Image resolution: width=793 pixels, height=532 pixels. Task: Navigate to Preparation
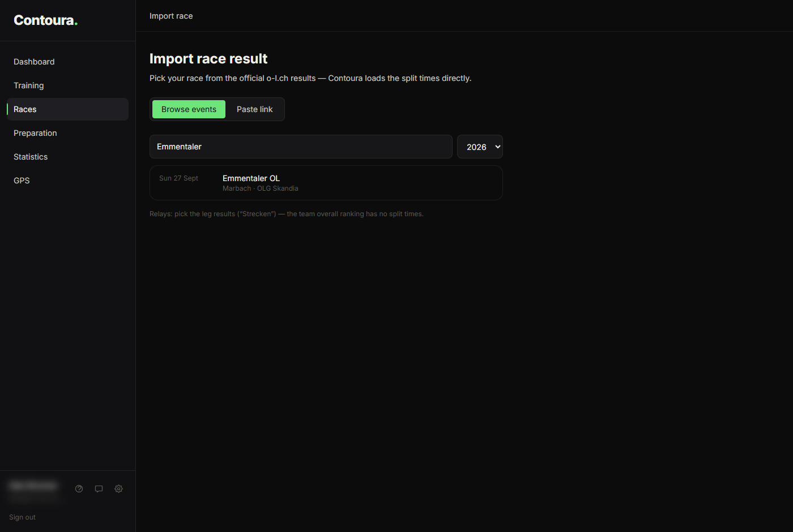click(67, 133)
